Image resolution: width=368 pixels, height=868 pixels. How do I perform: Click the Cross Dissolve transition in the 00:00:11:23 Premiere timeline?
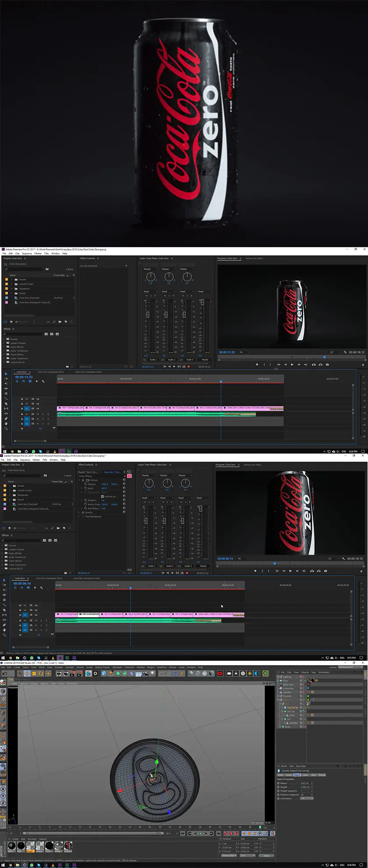pos(277,409)
